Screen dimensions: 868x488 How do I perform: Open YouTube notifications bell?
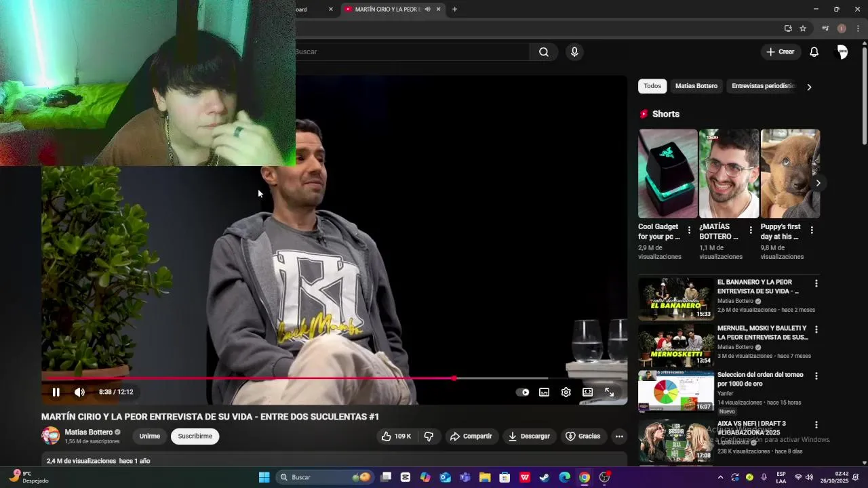coord(814,52)
